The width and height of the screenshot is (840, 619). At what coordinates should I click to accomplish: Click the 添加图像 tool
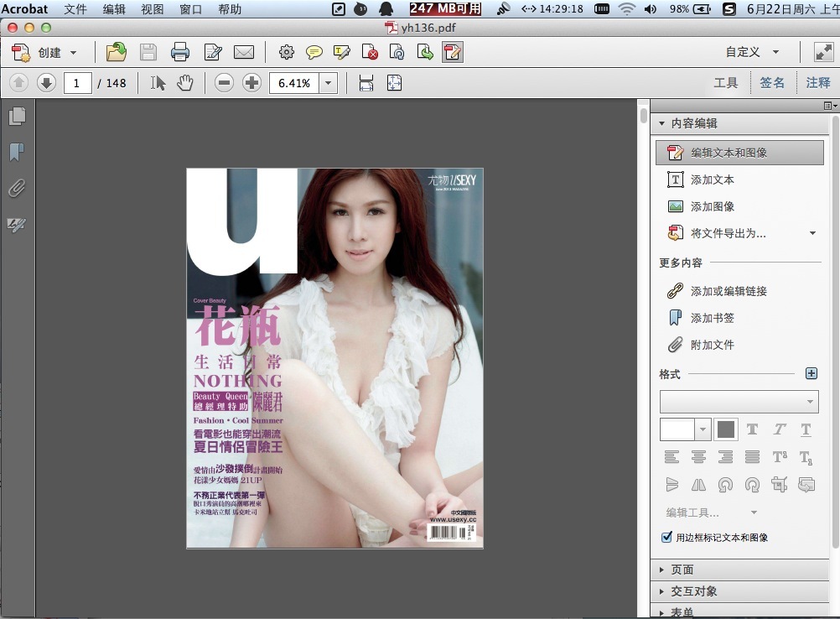pos(712,206)
